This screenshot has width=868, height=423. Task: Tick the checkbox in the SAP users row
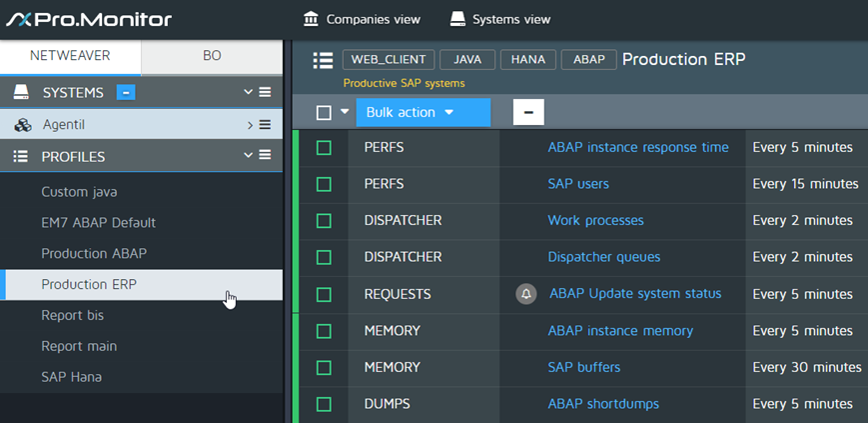[x=324, y=184]
